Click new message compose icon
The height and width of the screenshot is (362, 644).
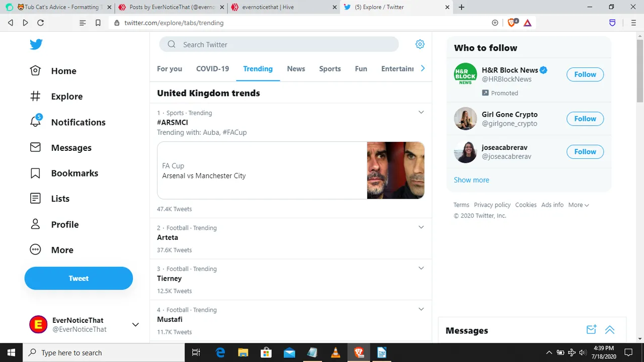click(592, 330)
